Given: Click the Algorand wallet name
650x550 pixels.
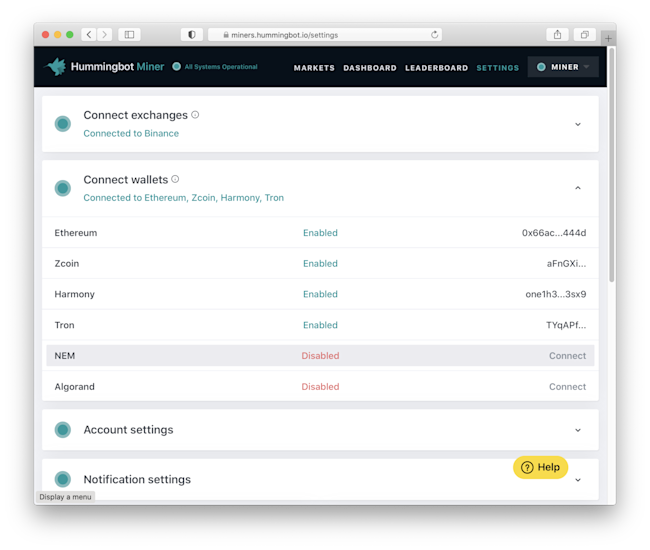Looking at the screenshot, I should pos(75,387).
